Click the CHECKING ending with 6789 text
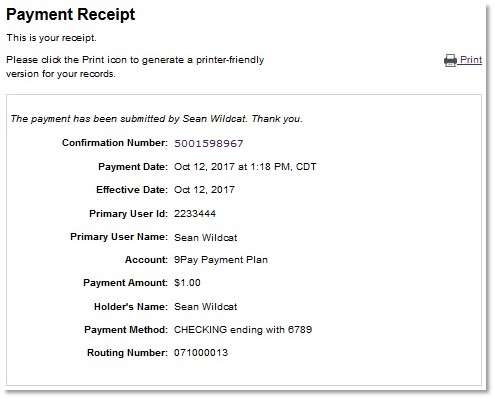 [243, 330]
